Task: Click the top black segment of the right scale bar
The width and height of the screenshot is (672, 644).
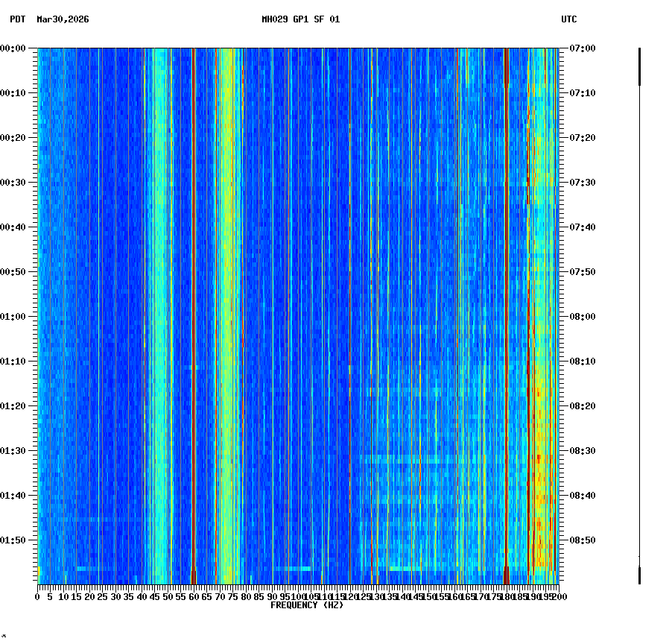Action: click(639, 67)
